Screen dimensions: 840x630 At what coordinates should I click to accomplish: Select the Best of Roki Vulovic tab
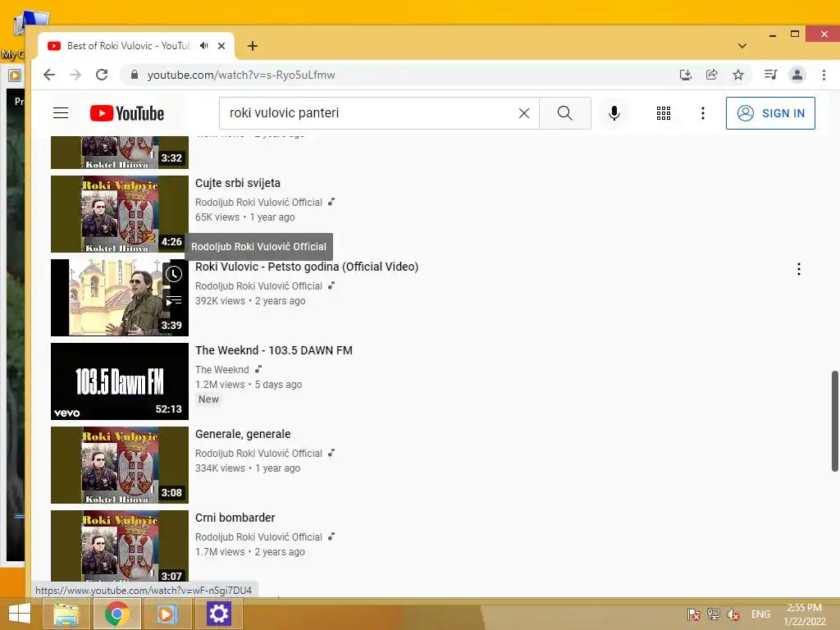[x=129, y=46]
